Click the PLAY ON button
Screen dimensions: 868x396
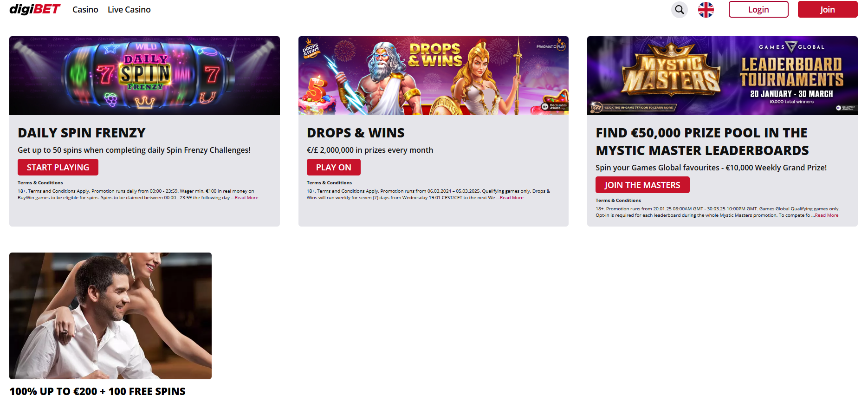[x=334, y=167]
